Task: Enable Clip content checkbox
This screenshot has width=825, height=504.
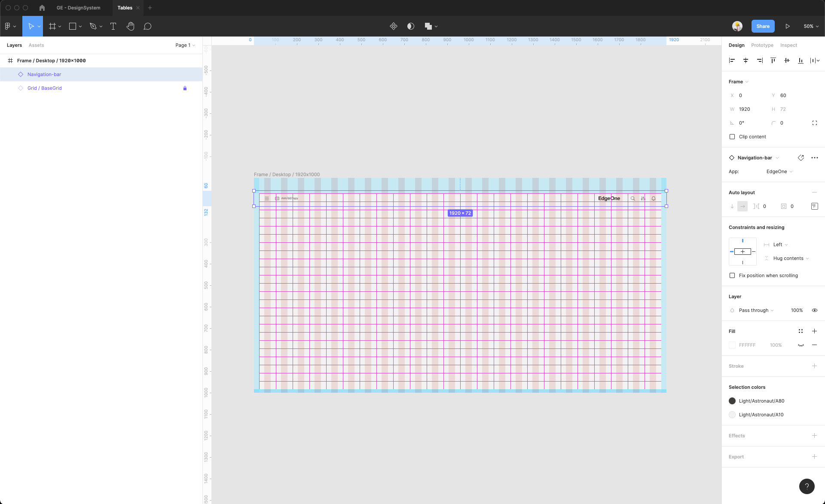Action: (x=732, y=137)
